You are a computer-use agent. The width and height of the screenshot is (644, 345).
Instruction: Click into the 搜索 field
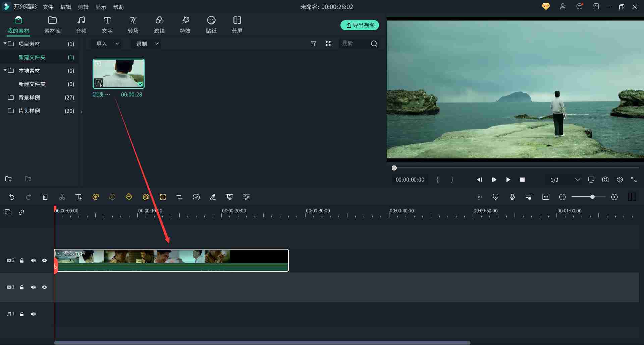(355, 44)
